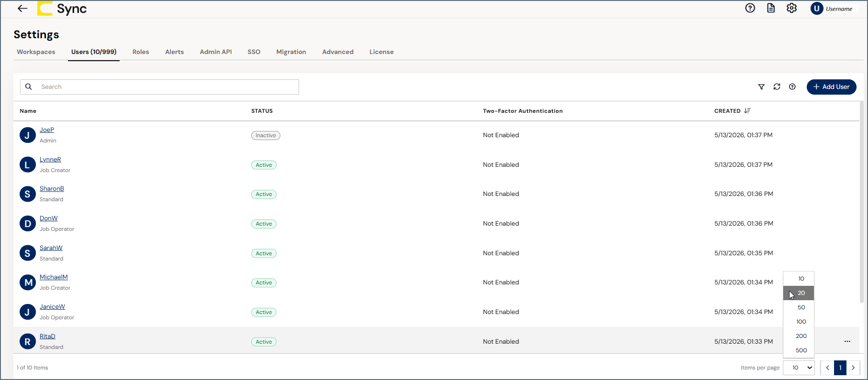Click the Add User button
The height and width of the screenshot is (380, 868).
coord(832,87)
